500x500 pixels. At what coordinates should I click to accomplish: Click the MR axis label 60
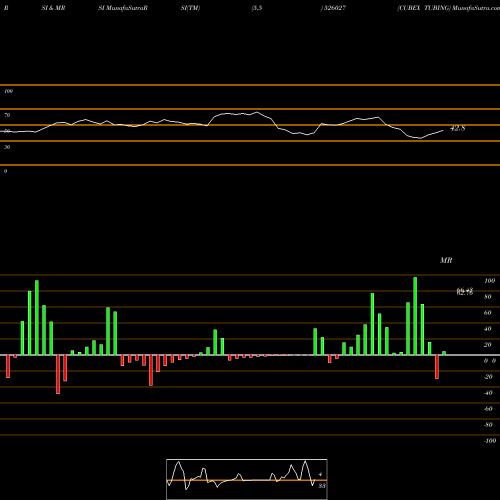click(487, 313)
